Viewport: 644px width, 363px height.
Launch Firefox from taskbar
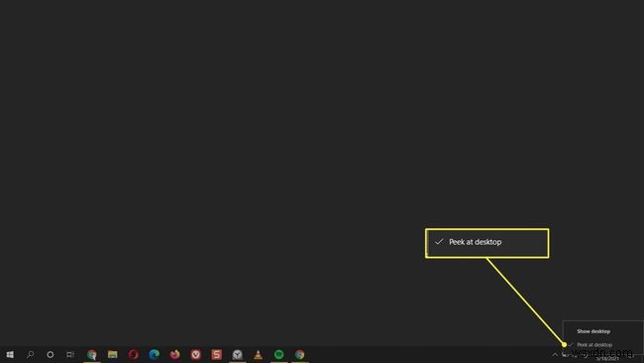tap(175, 354)
